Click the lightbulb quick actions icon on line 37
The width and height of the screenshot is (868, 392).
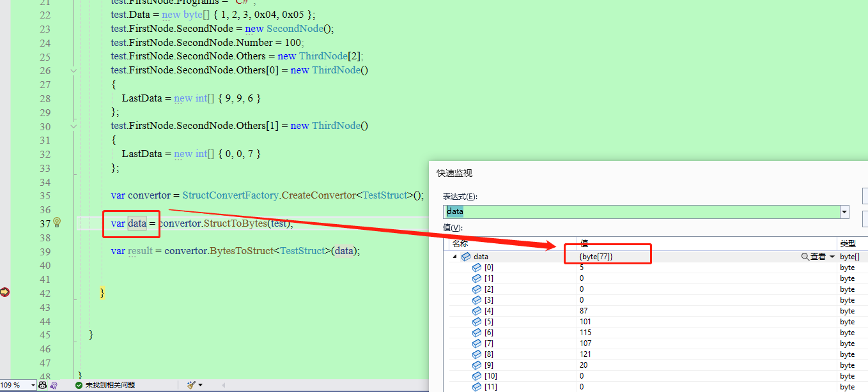(x=57, y=222)
